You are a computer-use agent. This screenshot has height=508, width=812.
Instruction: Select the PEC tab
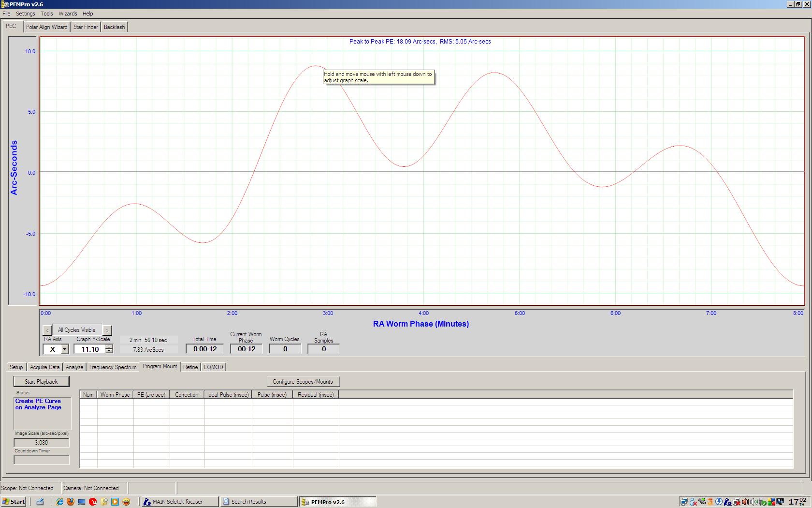pos(11,26)
